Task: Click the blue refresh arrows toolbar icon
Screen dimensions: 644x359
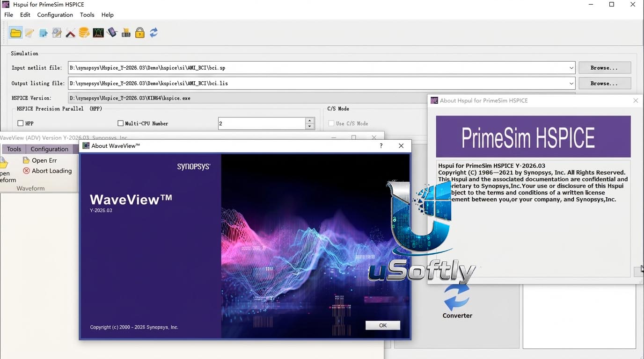Action: [154, 33]
